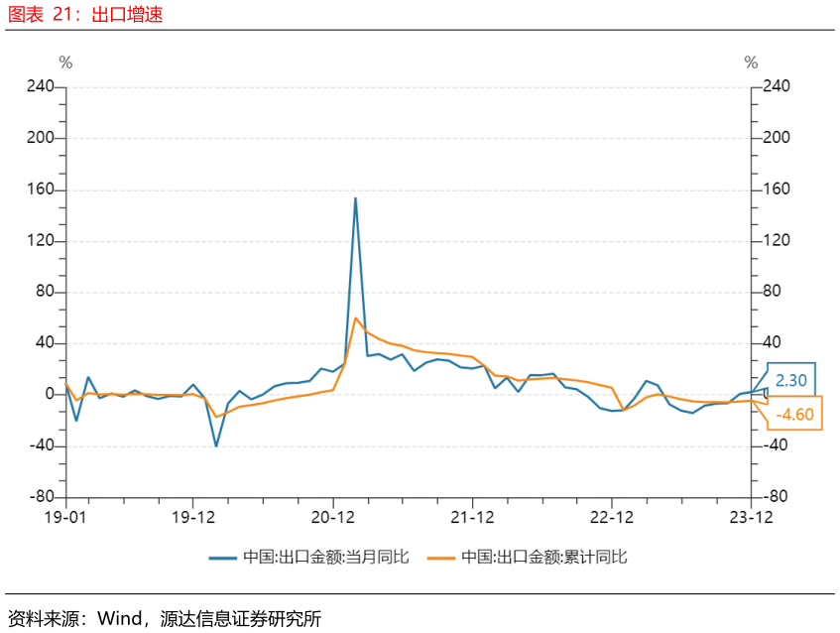Click the right axis "-40" label
840x633 pixels.
(776, 444)
